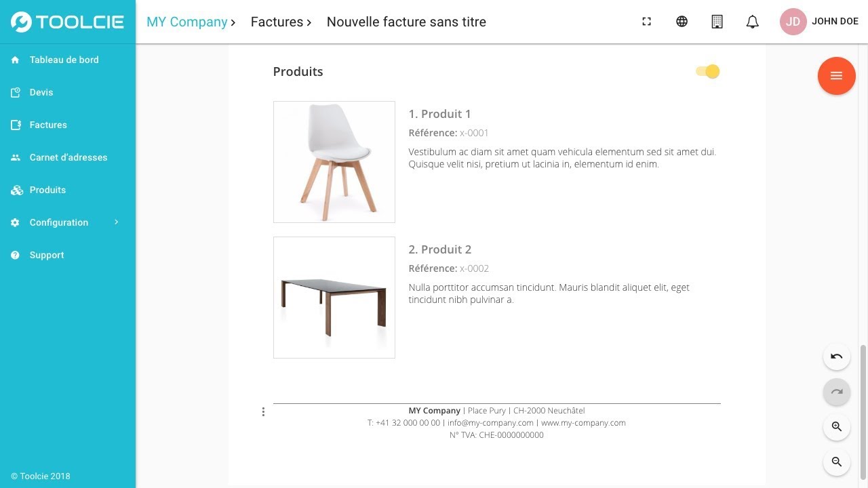Toggle the Produits section switch
The width and height of the screenshot is (868, 488).
708,72
